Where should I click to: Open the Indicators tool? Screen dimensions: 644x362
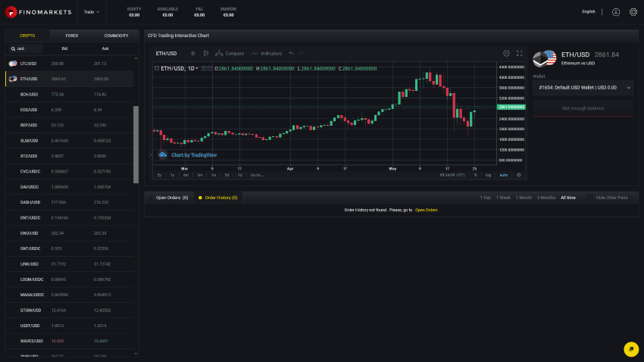point(266,54)
